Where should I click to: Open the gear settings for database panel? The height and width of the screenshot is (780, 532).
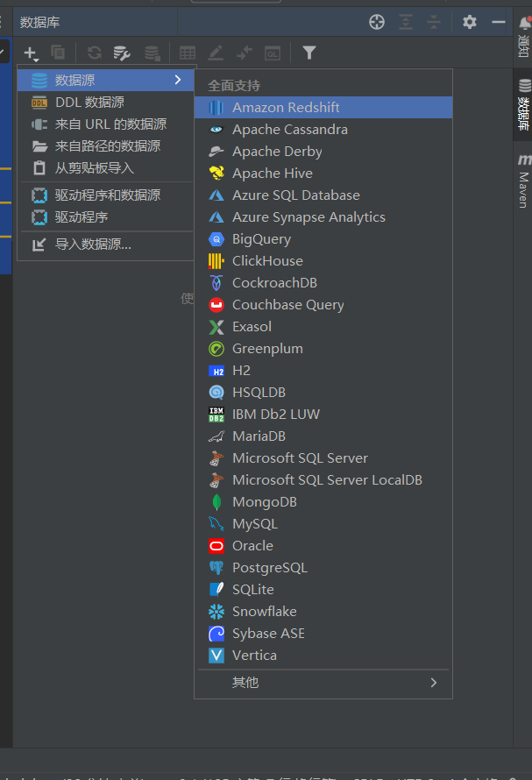click(470, 22)
